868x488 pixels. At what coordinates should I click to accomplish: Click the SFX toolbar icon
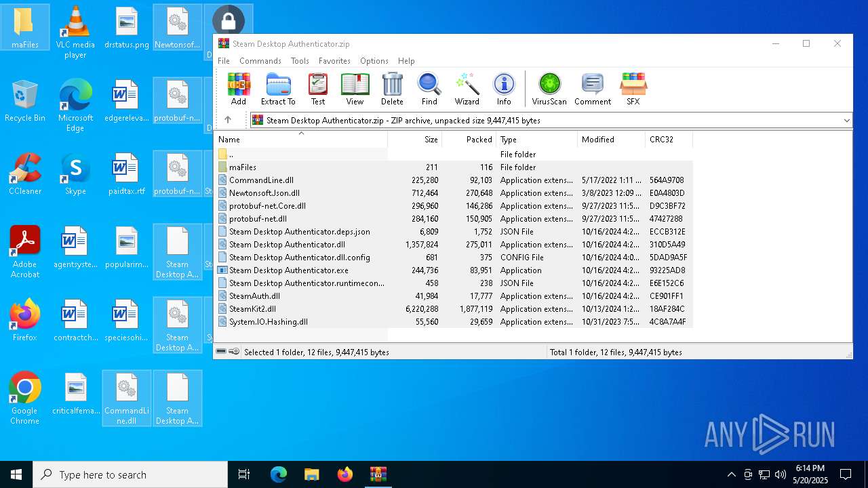(633, 89)
